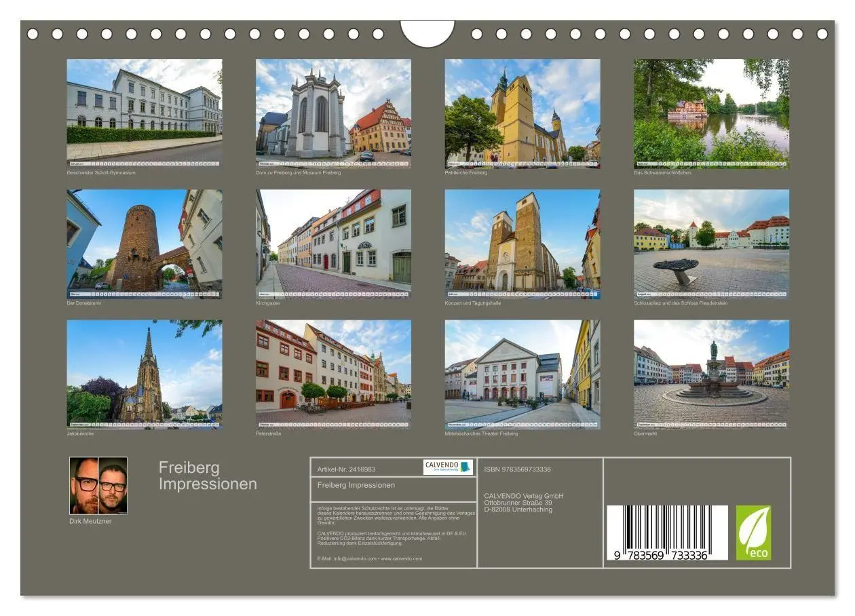Click the caption 'Petrikirche Freiberg'

coord(466,172)
